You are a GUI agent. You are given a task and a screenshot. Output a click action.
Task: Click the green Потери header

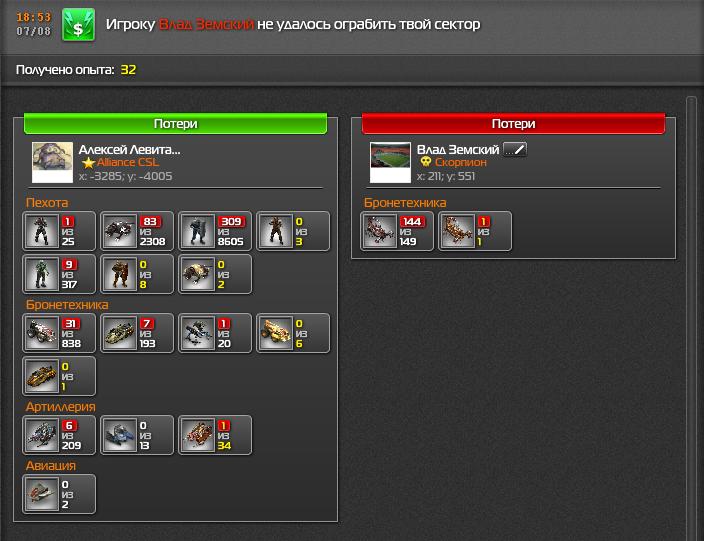(175, 123)
